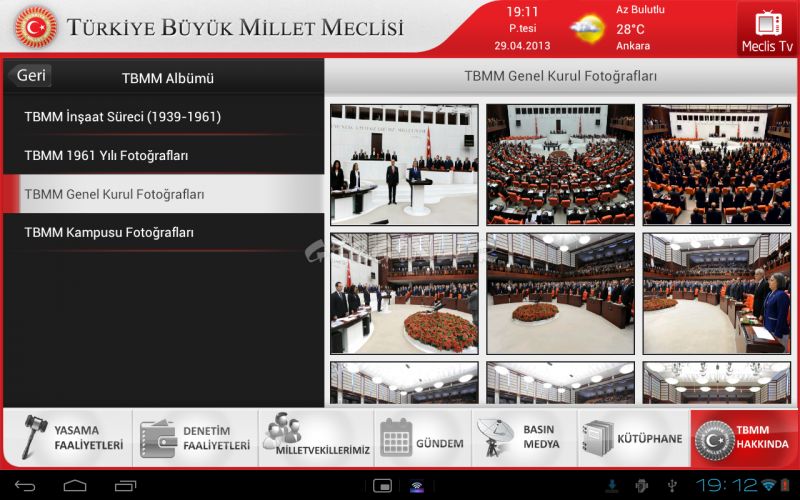Open TBMM Hakkında section
Image resolution: width=800 pixels, height=500 pixels.
[x=743, y=438]
